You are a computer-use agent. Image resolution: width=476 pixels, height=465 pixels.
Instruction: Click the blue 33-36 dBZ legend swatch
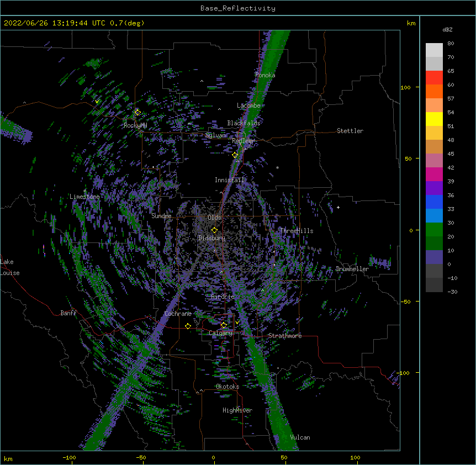click(434, 202)
